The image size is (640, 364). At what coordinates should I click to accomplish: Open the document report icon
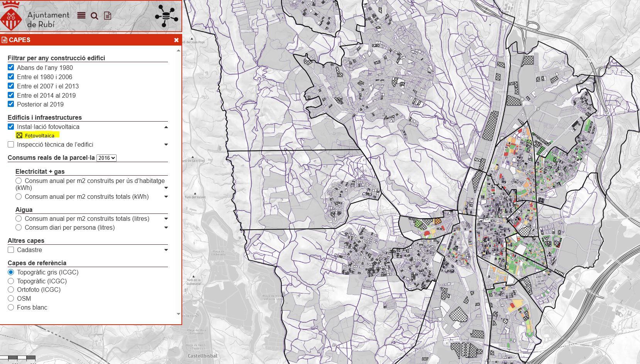tap(107, 16)
